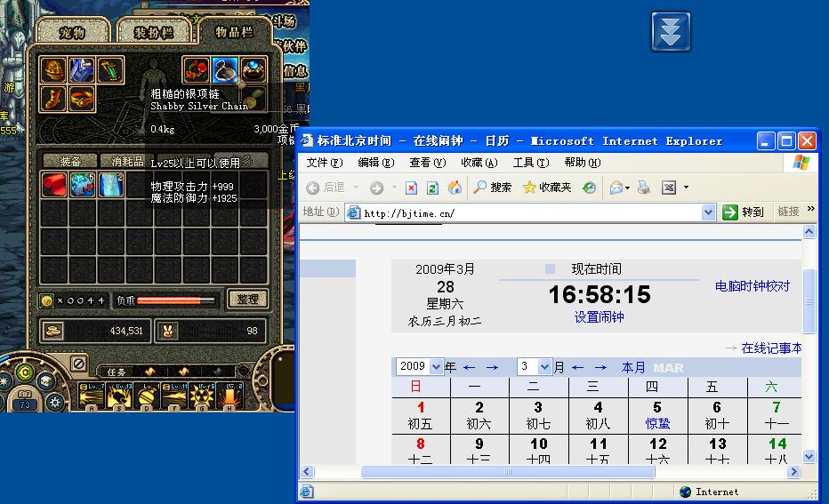Select the golden boots equipment slot
The image size is (829, 504).
coord(53,99)
